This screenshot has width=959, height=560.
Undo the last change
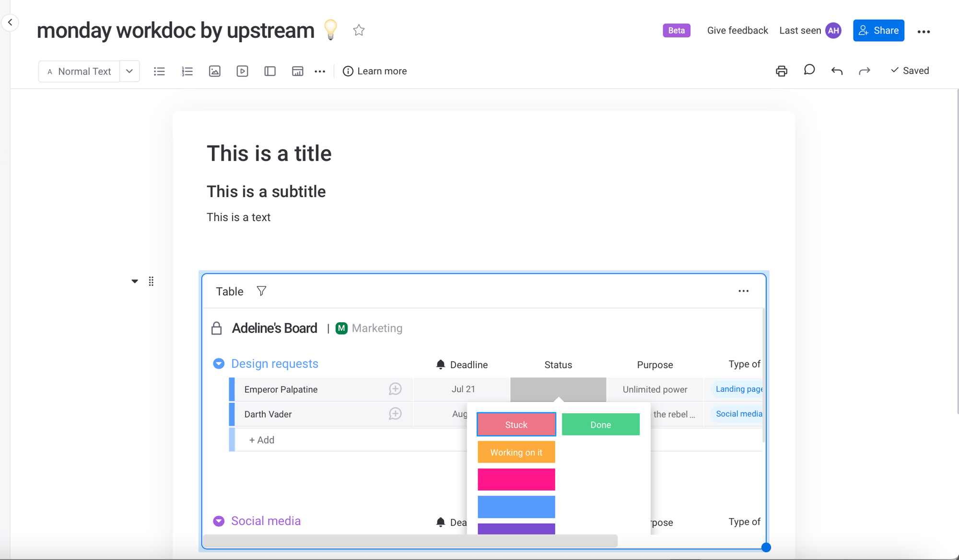(x=836, y=70)
